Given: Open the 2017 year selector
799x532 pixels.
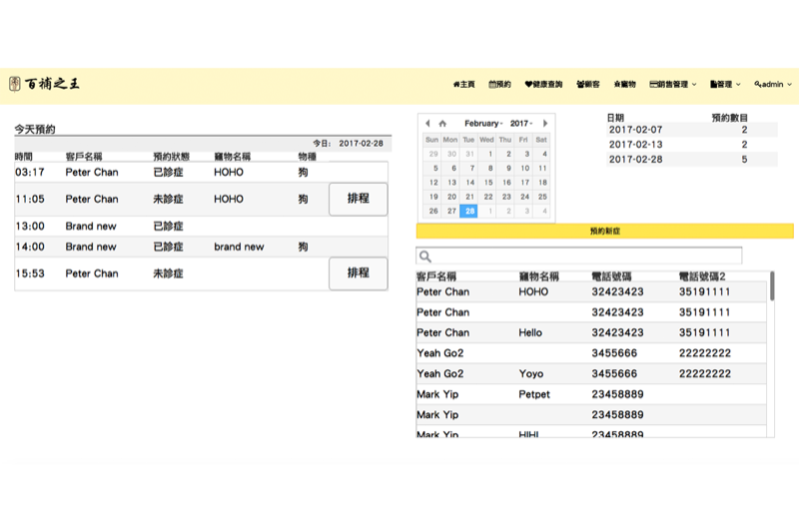Looking at the screenshot, I should click(x=521, y=123).
